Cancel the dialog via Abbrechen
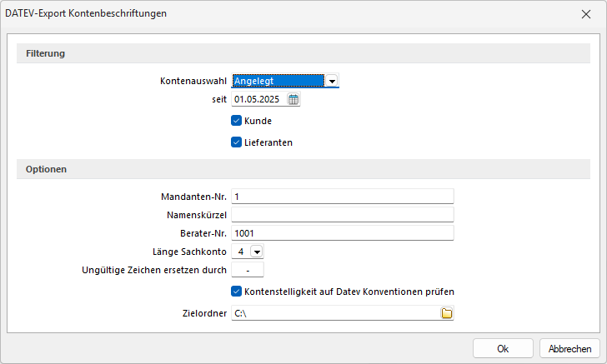 [569, 348]
